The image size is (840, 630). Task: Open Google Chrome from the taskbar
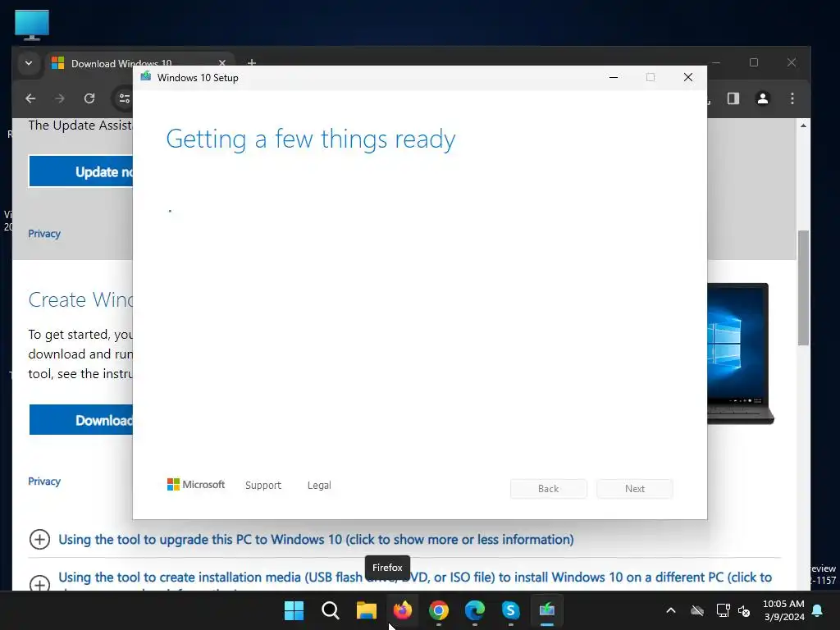click(438, 609)
